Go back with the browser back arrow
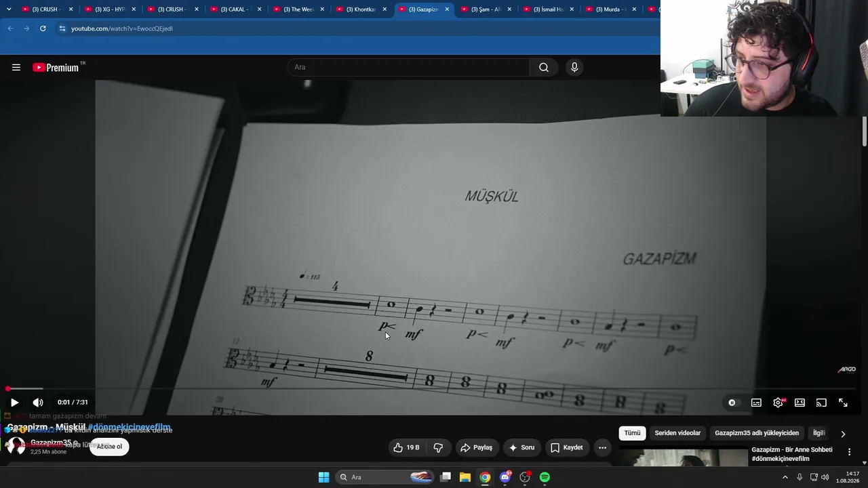Viewport: 868px width, 488px height. (10, 28)
